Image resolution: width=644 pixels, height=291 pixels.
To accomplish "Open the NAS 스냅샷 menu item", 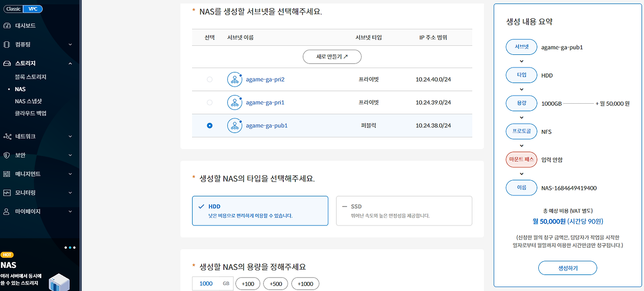I will tap(28, 101).
